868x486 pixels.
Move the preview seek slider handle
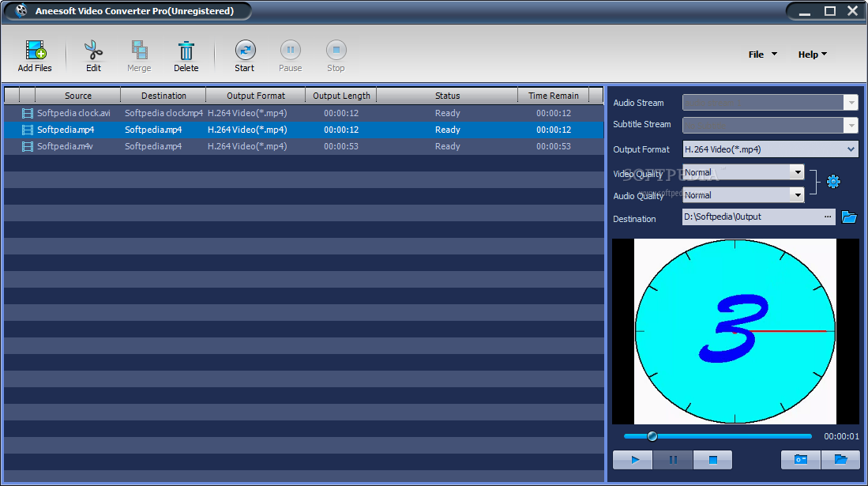coord(652,436)
